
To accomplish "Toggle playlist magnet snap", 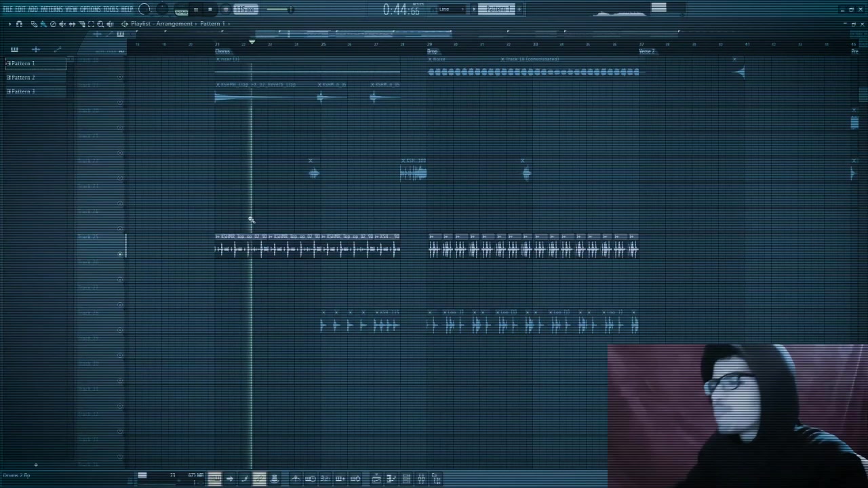I will pos(19,24).
